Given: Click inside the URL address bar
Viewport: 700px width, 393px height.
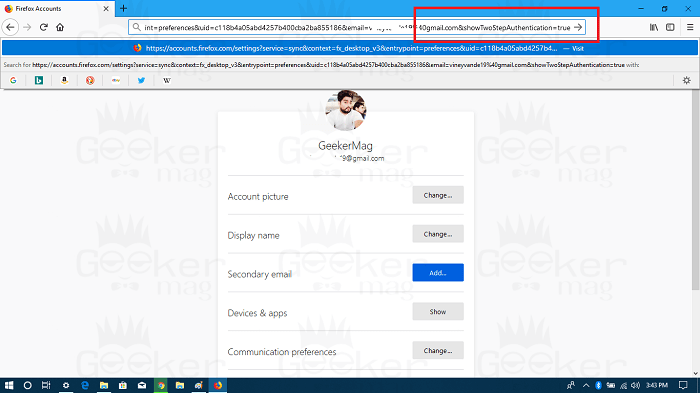Looking at the screenshot, I should click(357, 27).
